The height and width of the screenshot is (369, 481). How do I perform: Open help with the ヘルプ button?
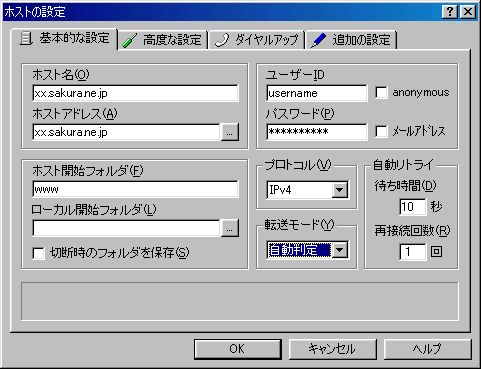tap(428, 349)
